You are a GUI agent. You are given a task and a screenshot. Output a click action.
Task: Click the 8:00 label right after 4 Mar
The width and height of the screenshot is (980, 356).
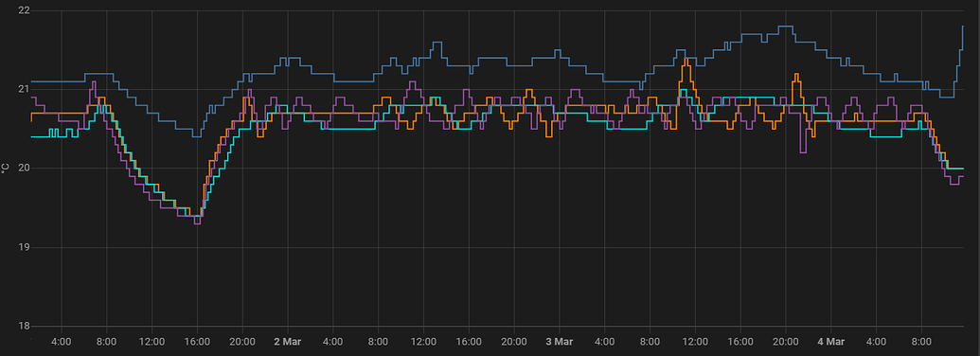[x=922, y=342]
